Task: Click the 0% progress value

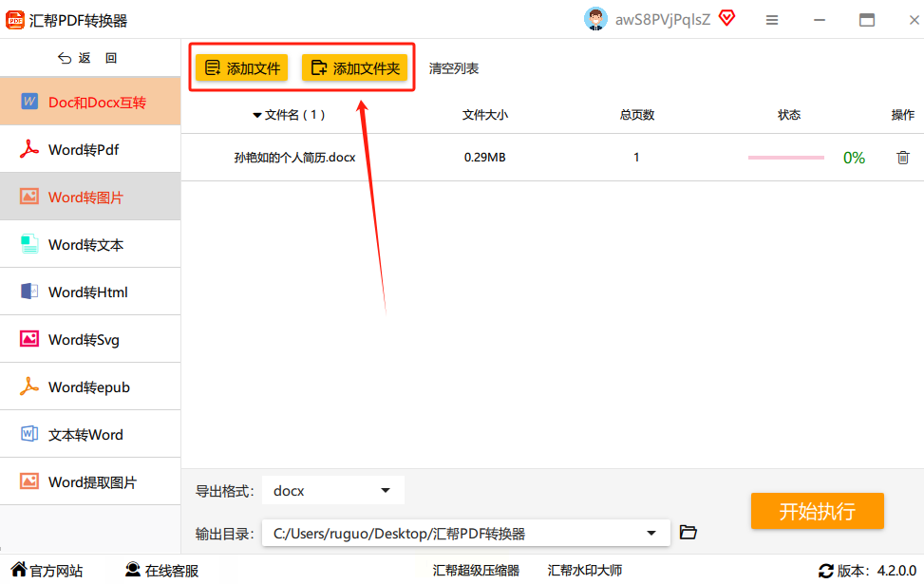Action: (854, 158)
